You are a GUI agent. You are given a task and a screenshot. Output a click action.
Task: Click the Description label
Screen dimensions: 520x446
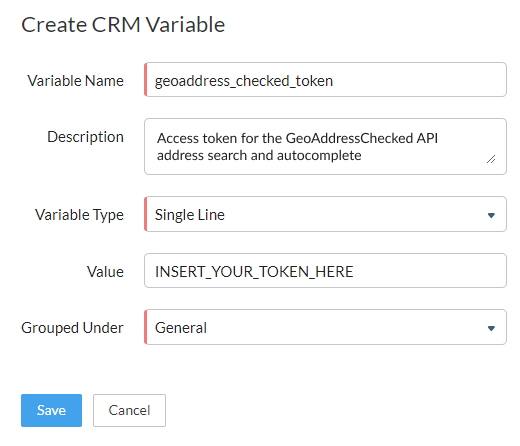(x=85, y=137)
